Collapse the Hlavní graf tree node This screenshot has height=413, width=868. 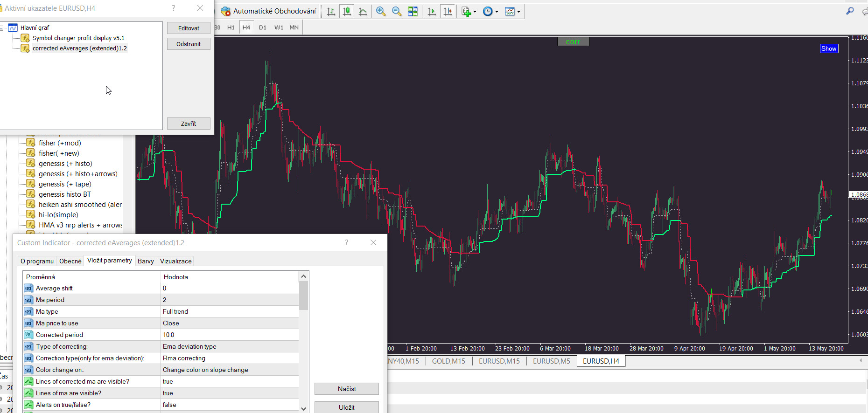coord(2,28)
